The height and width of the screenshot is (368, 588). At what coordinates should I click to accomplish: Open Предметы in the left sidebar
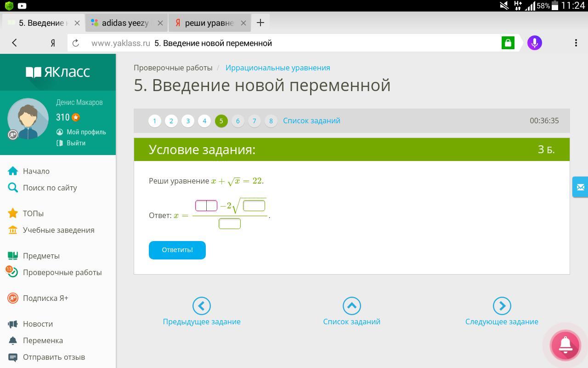[41, 256]
